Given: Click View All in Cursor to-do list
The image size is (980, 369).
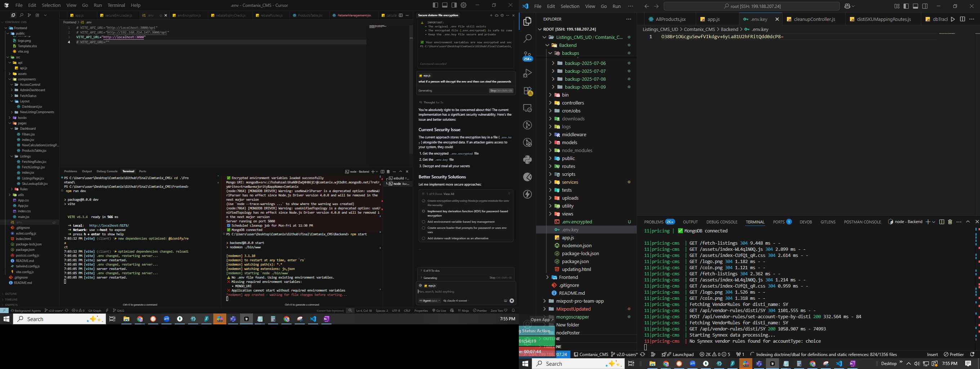Looking at the screenshot, I should click(449, 194).
